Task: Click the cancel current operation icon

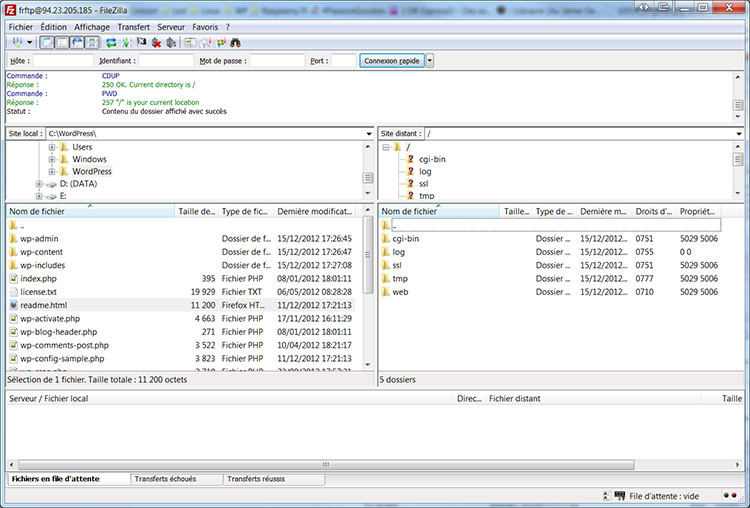Action: [141, 42]
